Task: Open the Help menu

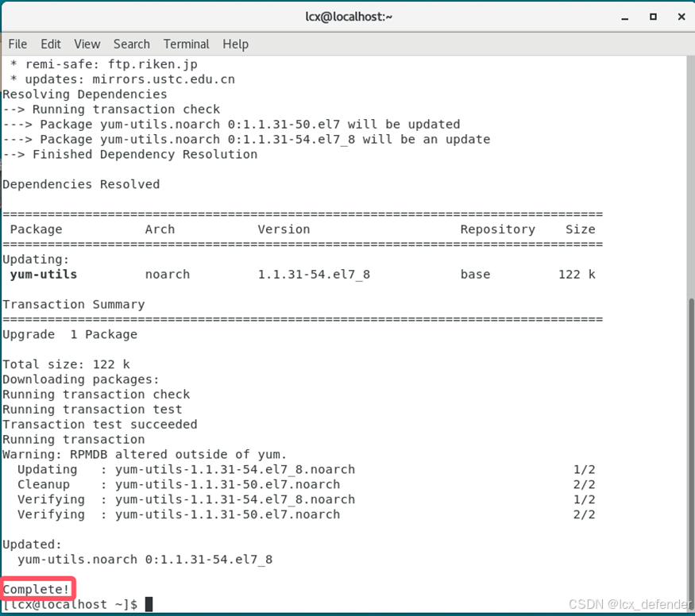Action: pyautogui.click(x=235, y=44)
